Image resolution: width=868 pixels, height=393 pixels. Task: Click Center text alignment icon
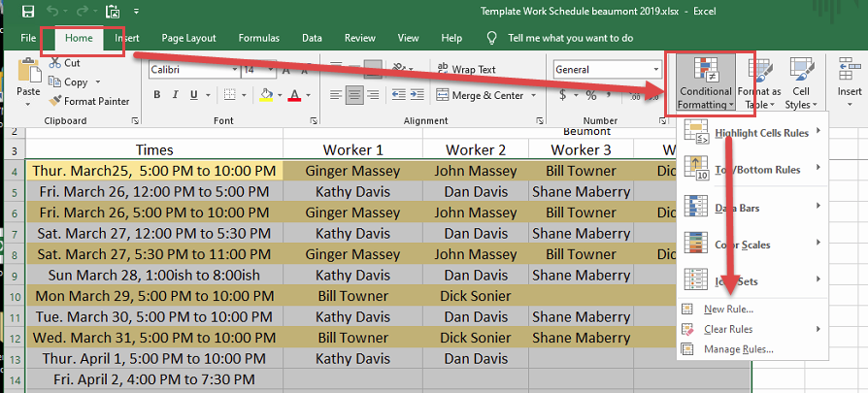click(x=354, y=95)
